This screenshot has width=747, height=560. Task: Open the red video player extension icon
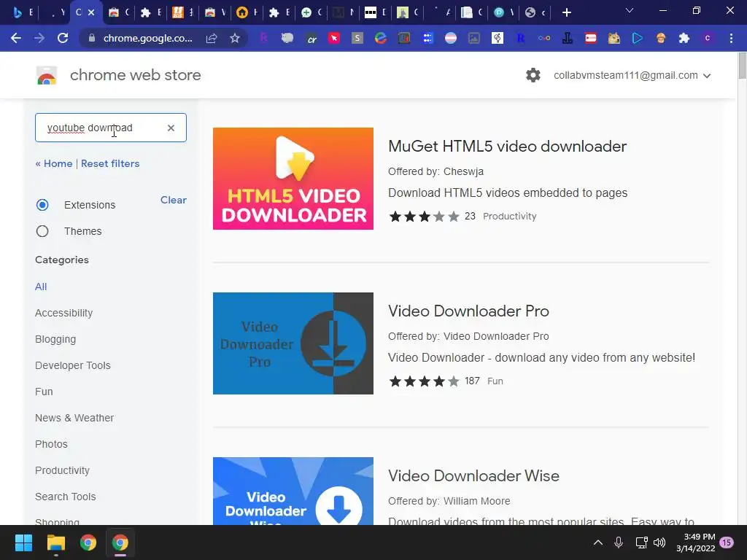point(591,38)
